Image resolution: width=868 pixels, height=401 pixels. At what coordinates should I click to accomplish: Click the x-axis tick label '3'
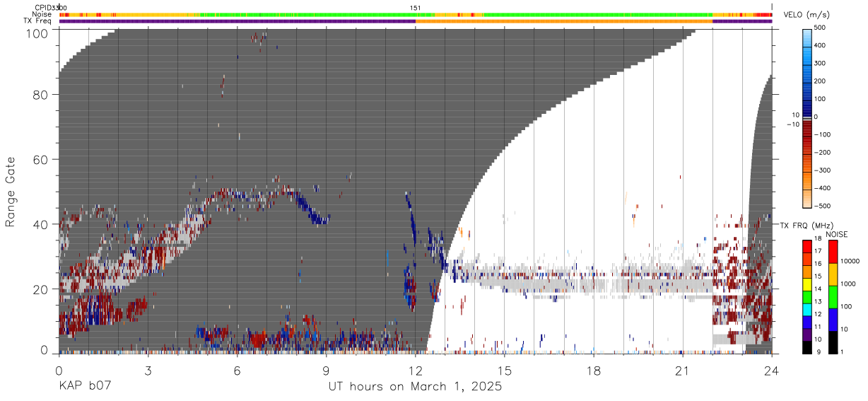pyautogui.click(x=148, y=371)
